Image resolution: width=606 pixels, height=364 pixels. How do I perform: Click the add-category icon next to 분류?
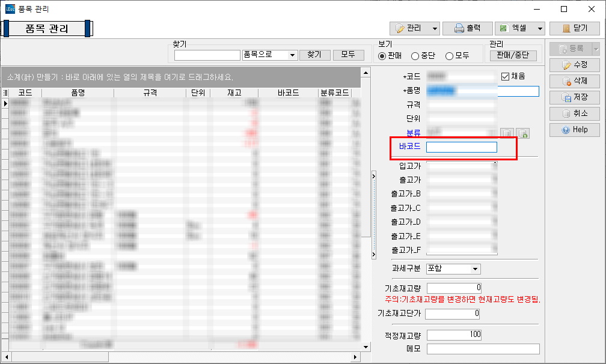click(522, 133)
